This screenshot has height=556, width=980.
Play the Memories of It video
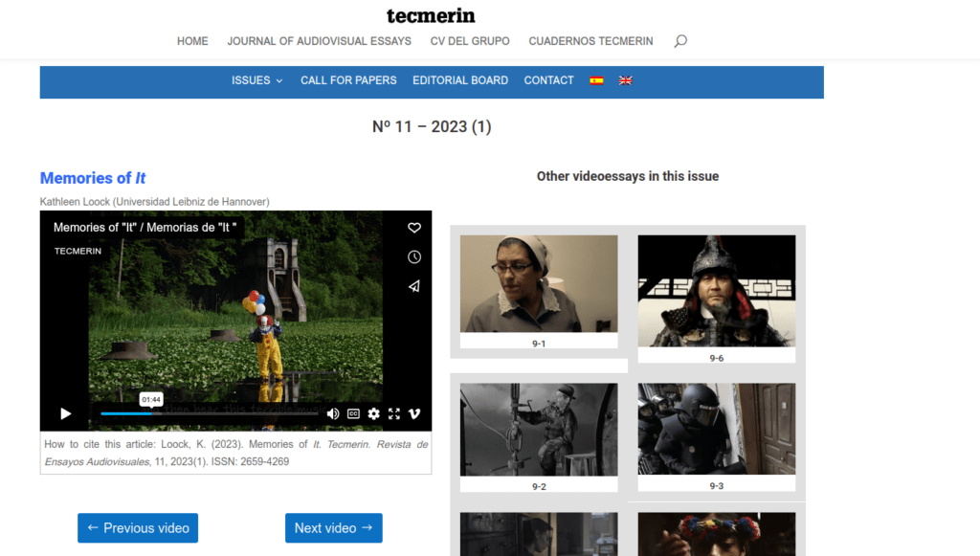(66, 413)
